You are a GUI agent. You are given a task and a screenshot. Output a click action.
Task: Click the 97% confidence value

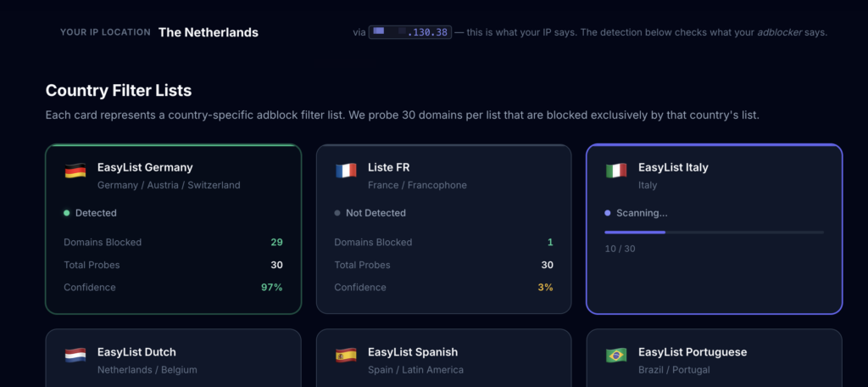271,288
